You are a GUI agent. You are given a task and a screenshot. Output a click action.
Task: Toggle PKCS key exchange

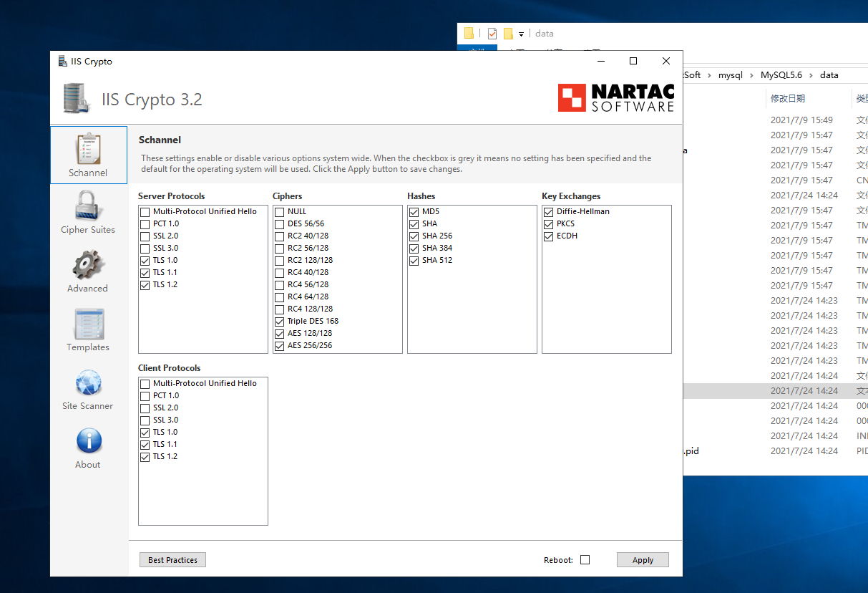click(x=549, y=224)
